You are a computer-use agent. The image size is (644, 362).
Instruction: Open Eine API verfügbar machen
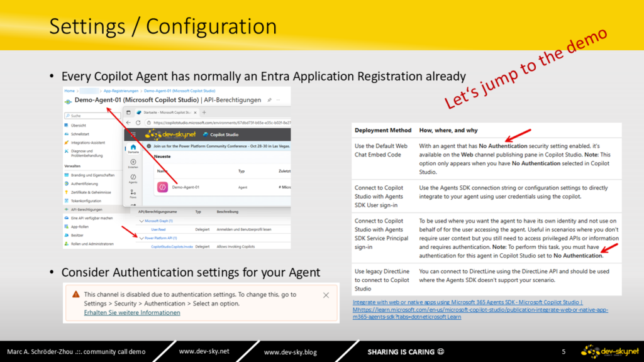click(x=92, y=218)
